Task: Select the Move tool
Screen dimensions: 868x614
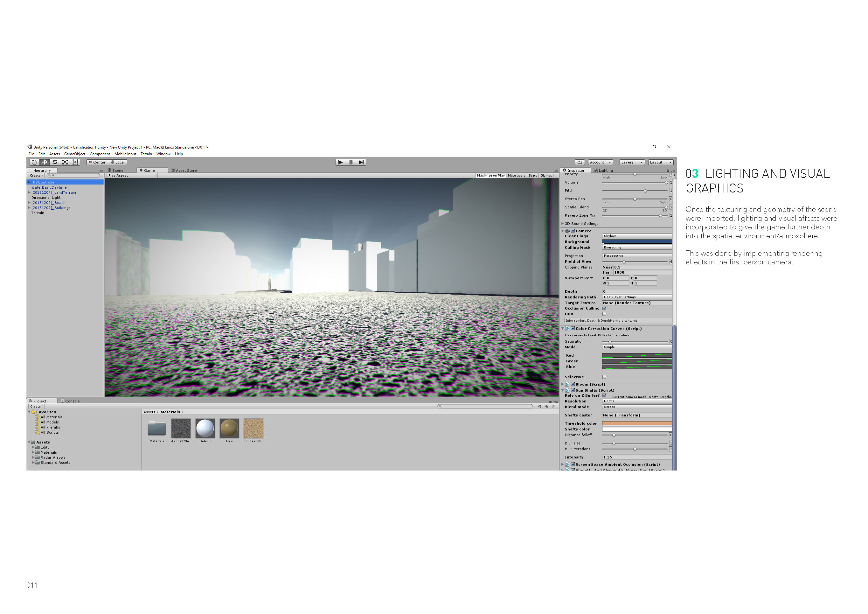Action: (x=45, y=162)
